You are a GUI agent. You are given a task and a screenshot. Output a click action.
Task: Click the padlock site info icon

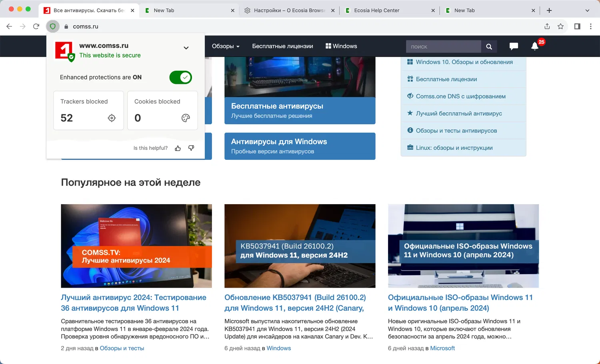pos(66,26)
